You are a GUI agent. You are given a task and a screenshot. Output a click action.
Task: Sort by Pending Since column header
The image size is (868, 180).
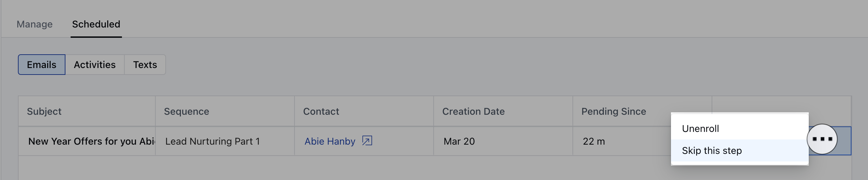[x=613, y=111]
